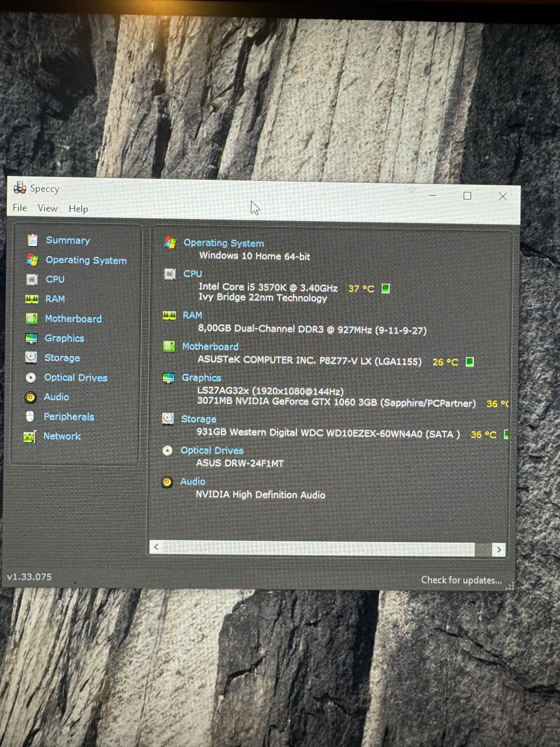The image size is (560, 747).
Task: Open the Help menu
Action: 78,209
